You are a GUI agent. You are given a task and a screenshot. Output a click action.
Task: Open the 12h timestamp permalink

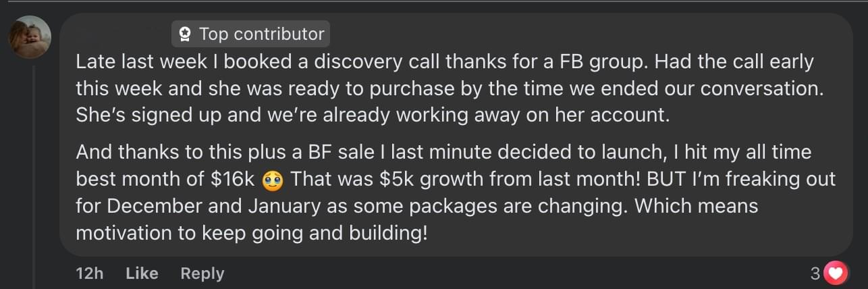89,273
